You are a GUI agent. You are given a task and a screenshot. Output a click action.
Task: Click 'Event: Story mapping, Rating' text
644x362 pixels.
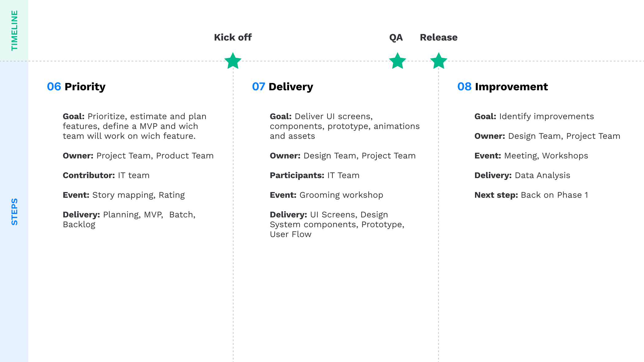pos(124,195)
